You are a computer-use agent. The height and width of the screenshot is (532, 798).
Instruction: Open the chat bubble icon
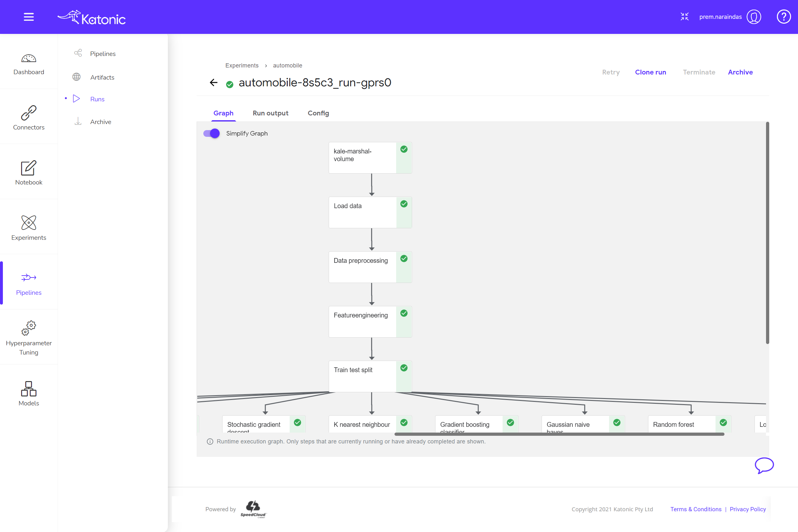pos(764,465)
